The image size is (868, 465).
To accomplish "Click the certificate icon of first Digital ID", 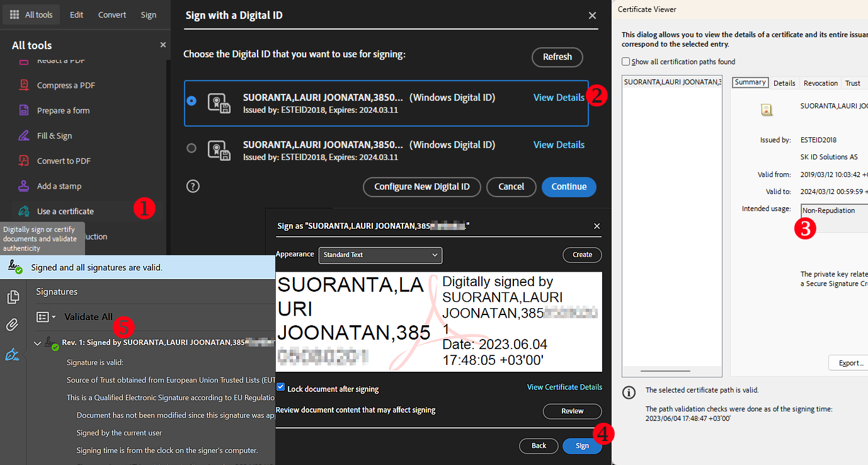I will coord(219,103).
